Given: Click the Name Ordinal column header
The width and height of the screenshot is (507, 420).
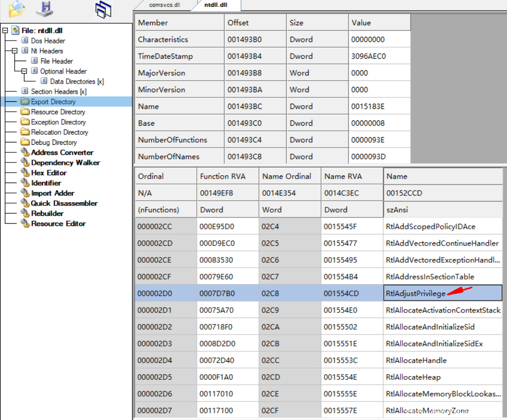Looking at the screenshot, I should (x=290, y=176).
